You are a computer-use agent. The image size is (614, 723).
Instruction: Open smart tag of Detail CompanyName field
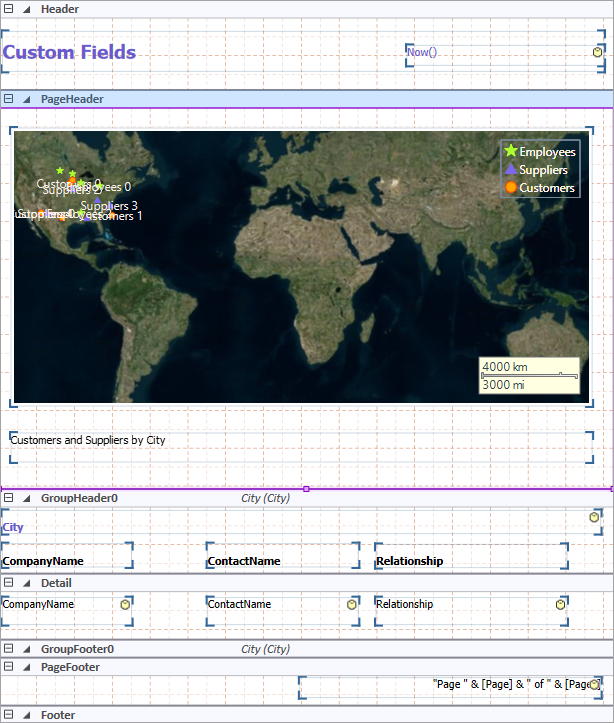coord(126,604)
